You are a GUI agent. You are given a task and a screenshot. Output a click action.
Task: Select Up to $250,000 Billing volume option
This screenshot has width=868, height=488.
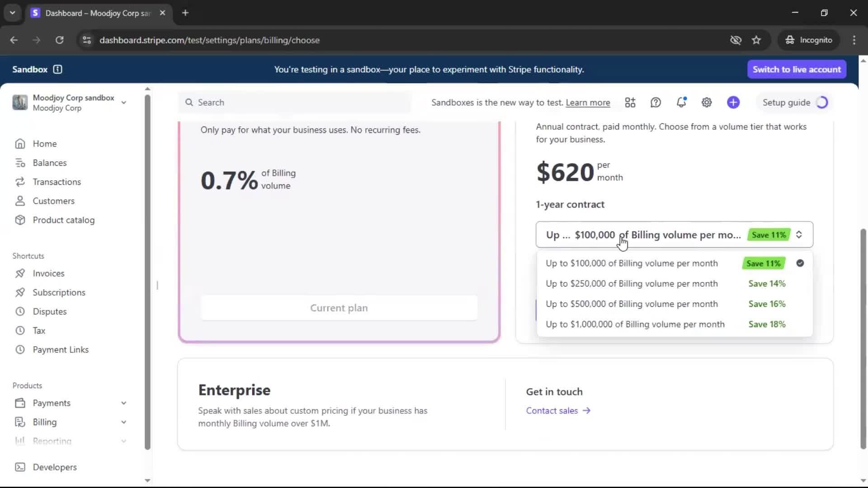coord(632,284)
